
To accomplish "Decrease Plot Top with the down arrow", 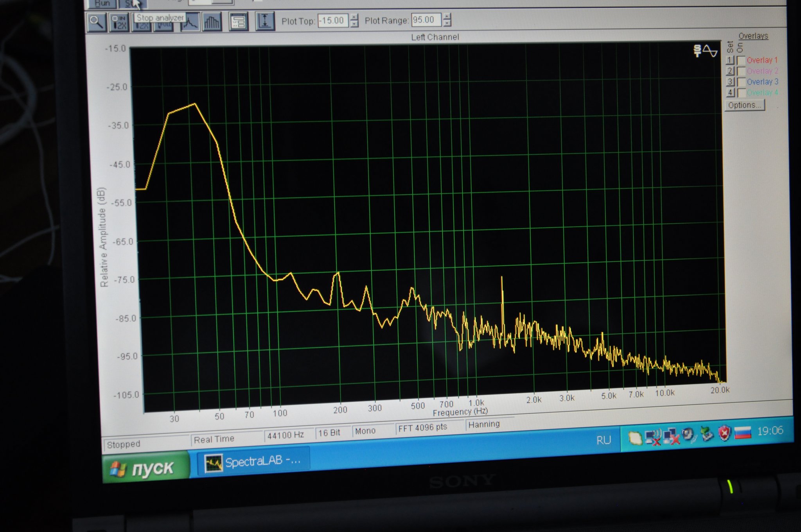I will [354, 24].
